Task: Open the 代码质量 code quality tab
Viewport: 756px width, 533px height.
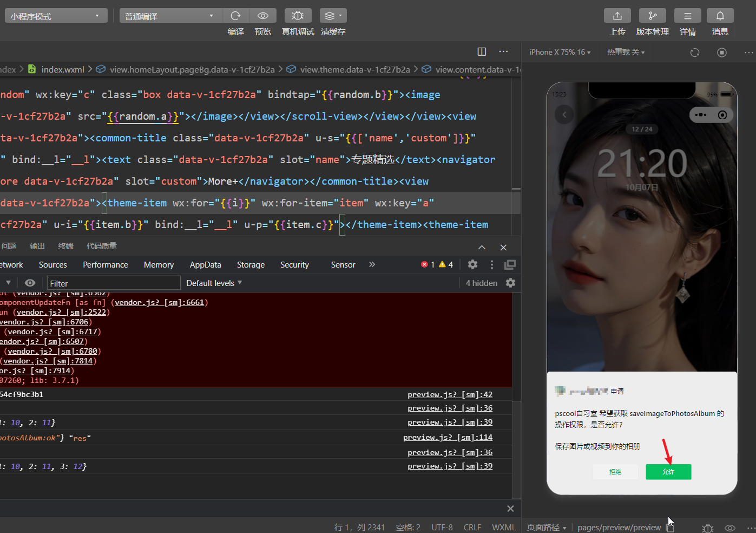Action: 102,246
